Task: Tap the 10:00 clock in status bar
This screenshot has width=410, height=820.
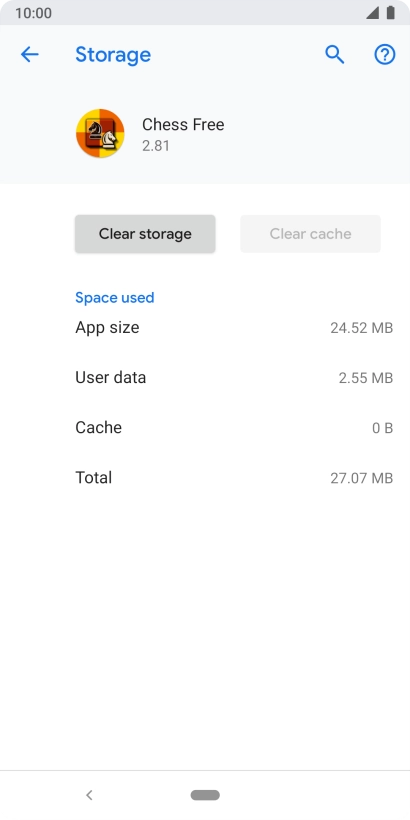Action: [33, 13]
